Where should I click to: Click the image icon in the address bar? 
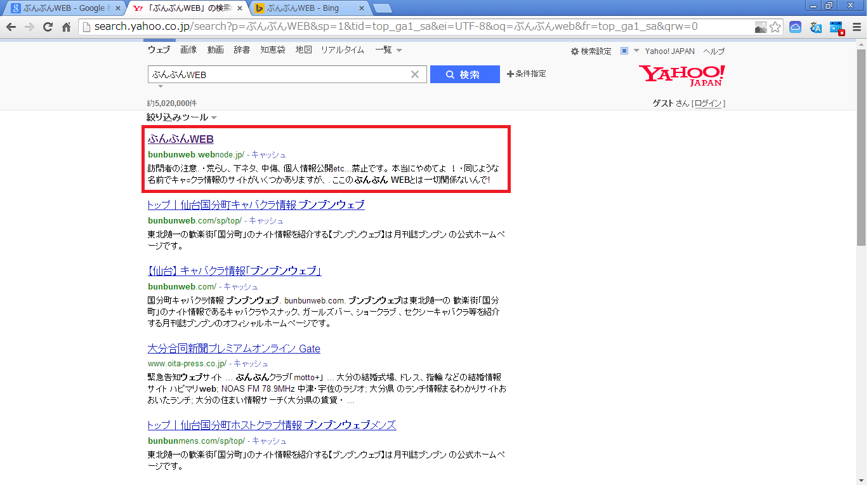[x=761, y=27]
